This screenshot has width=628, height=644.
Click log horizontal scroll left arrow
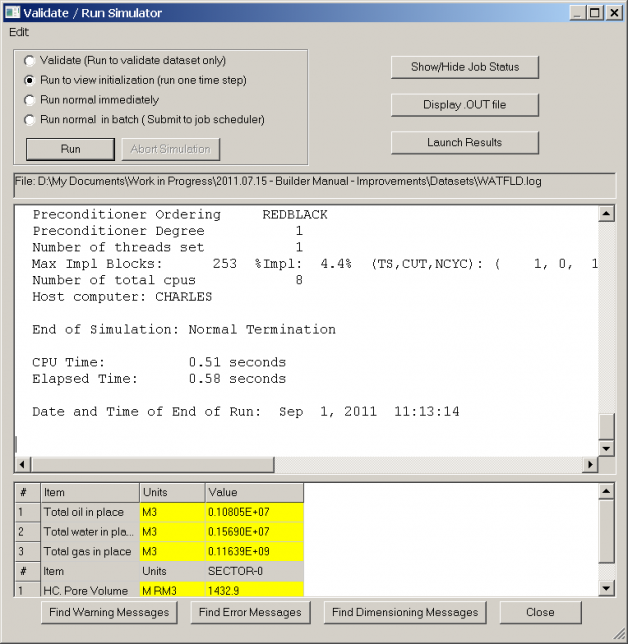coord(22,465)
